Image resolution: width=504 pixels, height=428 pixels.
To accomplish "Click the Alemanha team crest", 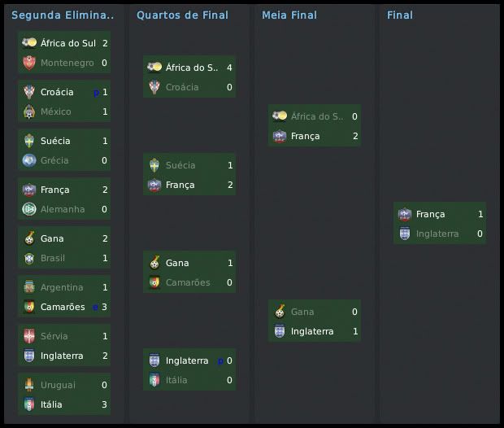I will coord(28,209).
